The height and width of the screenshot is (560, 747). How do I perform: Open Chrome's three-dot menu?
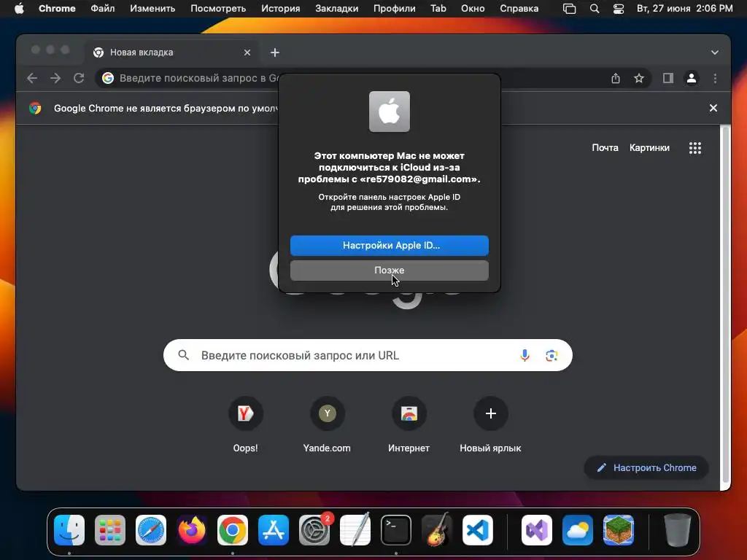coord(715,78)
